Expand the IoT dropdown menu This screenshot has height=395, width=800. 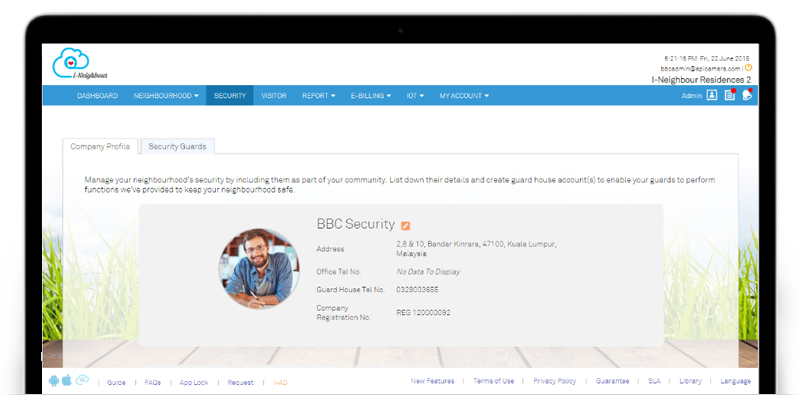[x=415, y=95]
